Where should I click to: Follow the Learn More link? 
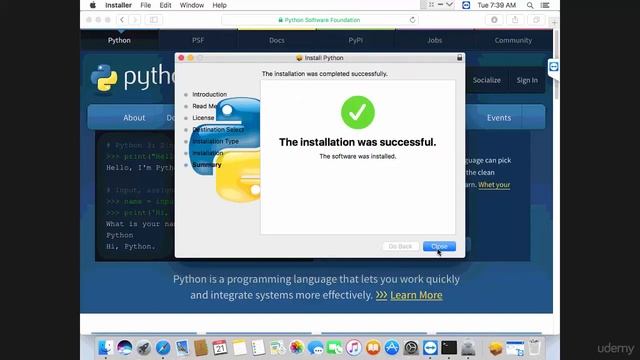coord(416,295)
